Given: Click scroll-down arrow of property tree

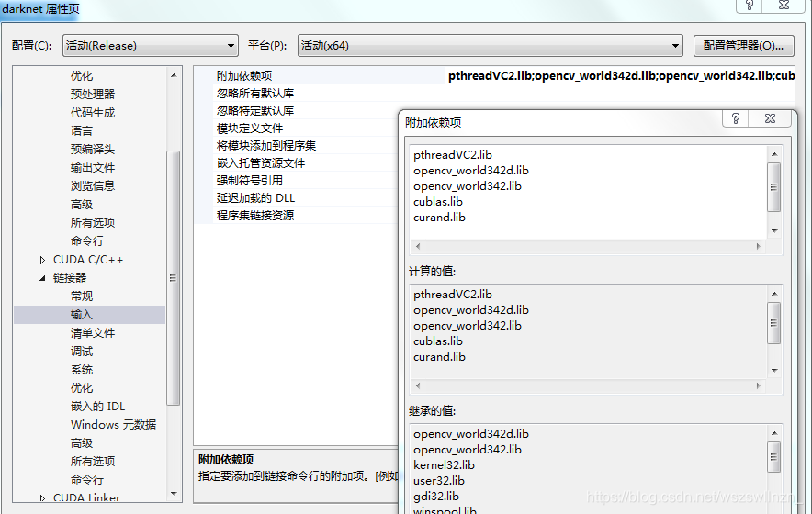Looking at the screenshot, I should (x=174, y=494).
